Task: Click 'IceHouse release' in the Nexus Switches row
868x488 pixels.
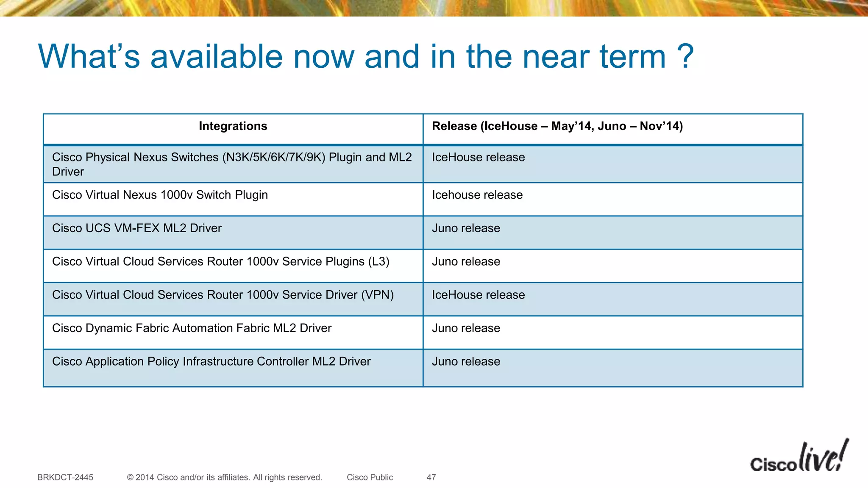Action: [478, 158]
